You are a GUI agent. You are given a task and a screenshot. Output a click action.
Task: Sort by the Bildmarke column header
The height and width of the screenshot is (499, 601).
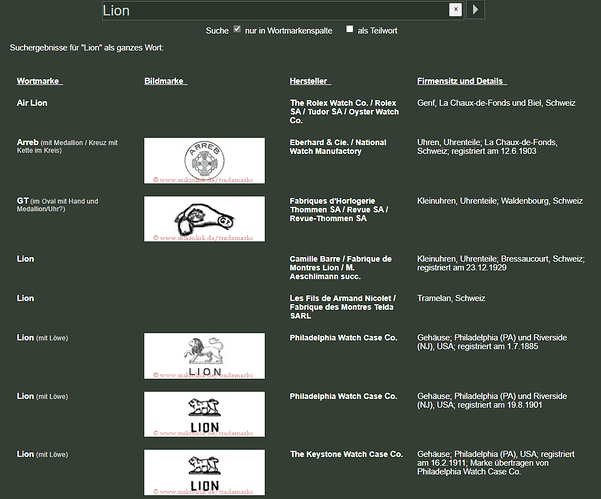(x=166, y=81)
